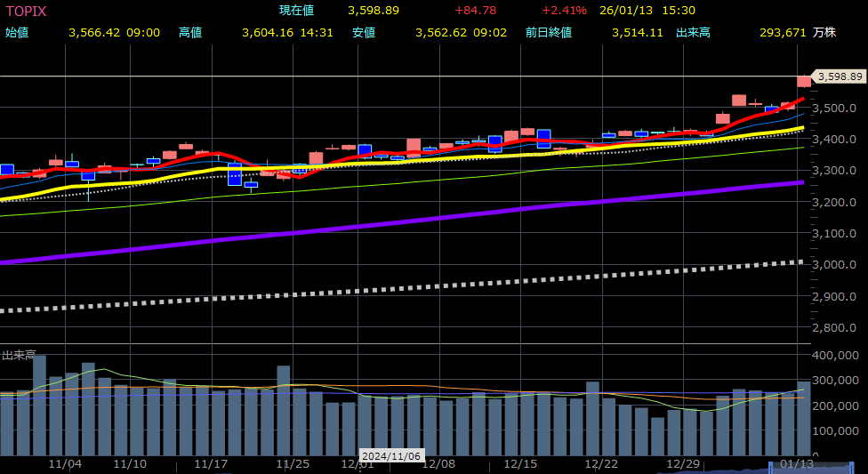The width and height of the screenshot is (868, 474).
Task: Click the 2024/11/06 date marker
Action: tap(390, 455)
